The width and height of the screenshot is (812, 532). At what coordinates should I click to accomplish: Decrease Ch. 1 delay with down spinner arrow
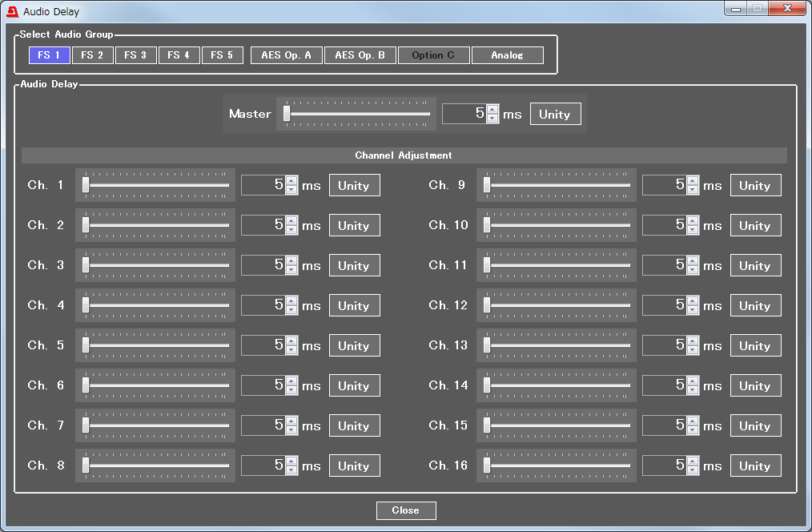point(291,190)
